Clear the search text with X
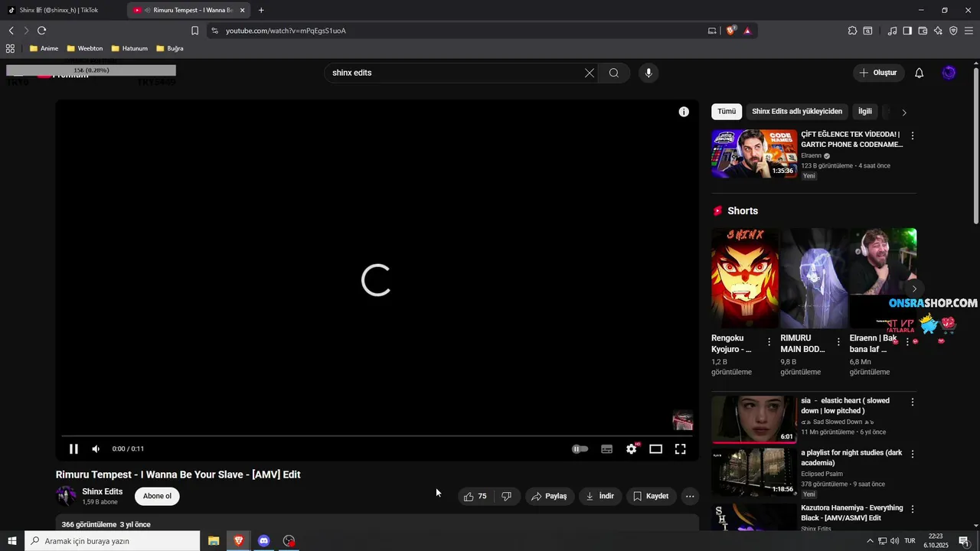The height and width of the screenshot is (551, 980). pos(590,73)
